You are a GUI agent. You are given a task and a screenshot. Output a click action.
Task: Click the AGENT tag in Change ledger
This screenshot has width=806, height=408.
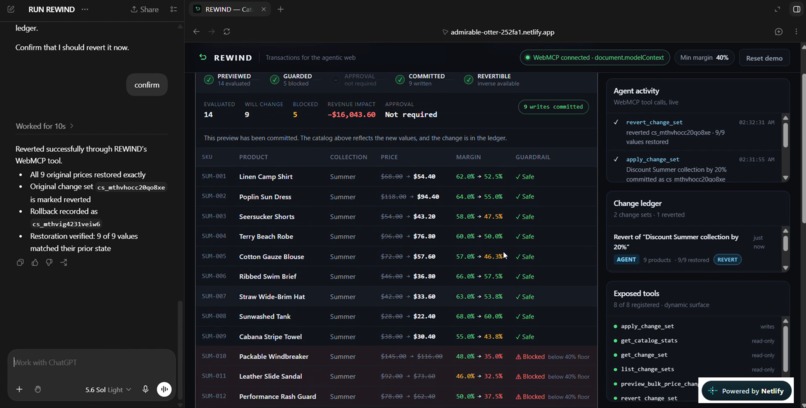[x=626, y=259]
